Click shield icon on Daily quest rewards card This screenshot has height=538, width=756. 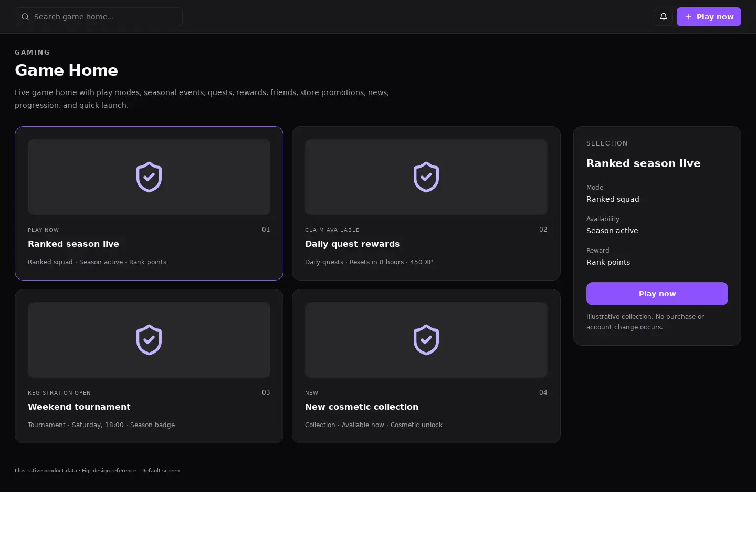click(x=426, y=177)
